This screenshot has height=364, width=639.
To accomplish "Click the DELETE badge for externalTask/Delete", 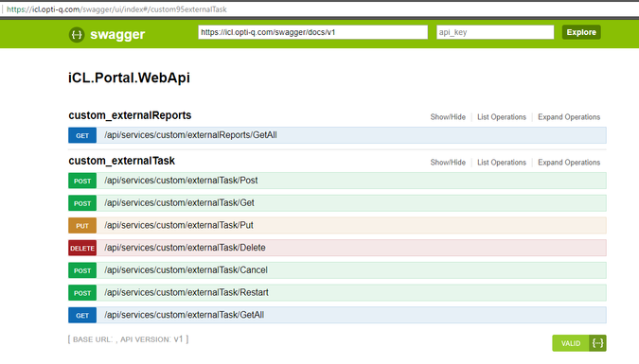I will [82, 248].
